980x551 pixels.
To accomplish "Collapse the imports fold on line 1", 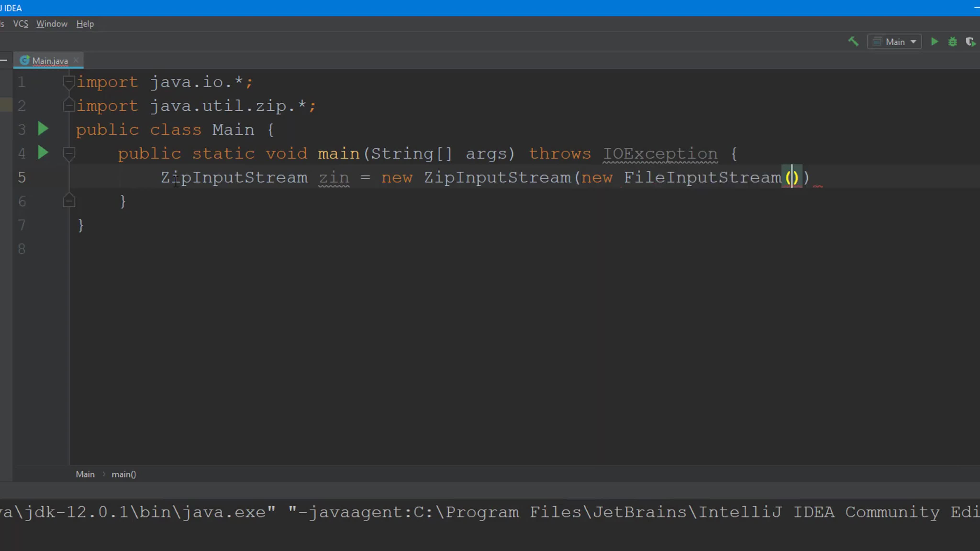I will (x=69, y=81).
